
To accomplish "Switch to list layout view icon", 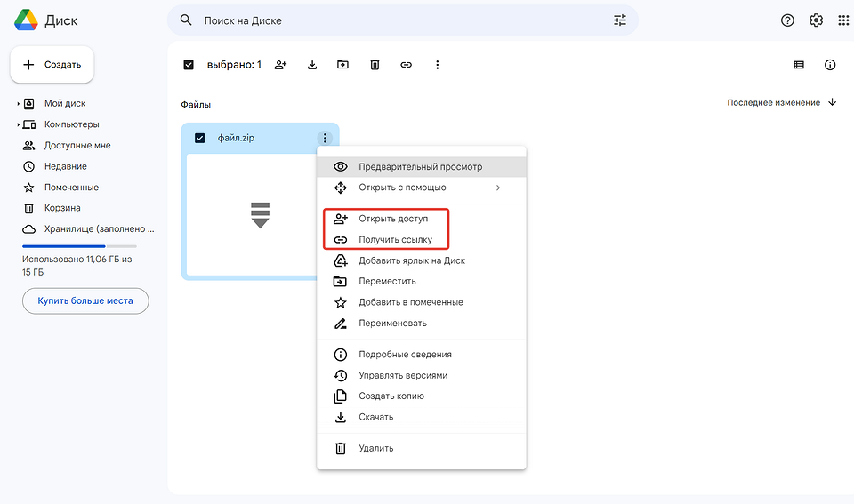I will click(799, 65).
